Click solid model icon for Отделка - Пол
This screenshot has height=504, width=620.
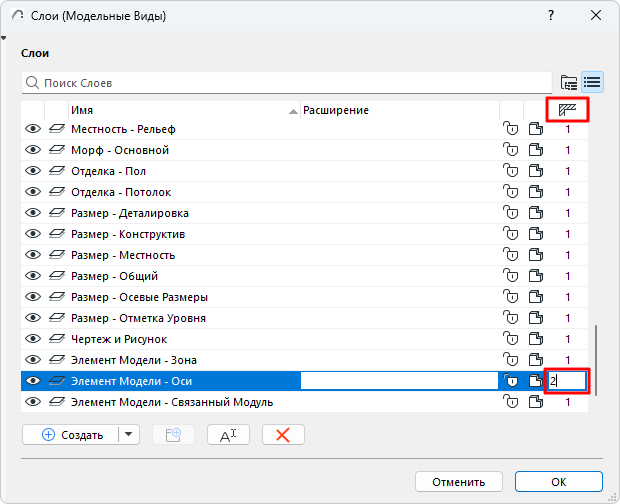[x=535, y=171]
